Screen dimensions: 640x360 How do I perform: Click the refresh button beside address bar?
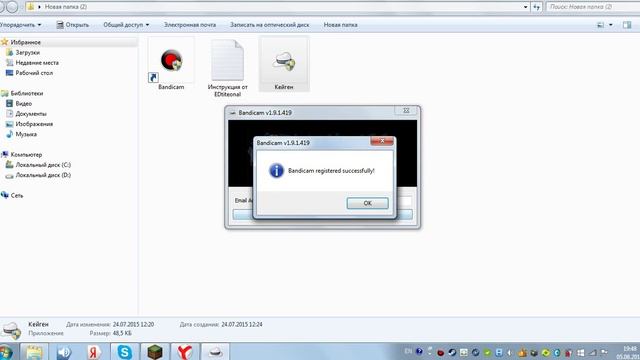coord(536,7)
